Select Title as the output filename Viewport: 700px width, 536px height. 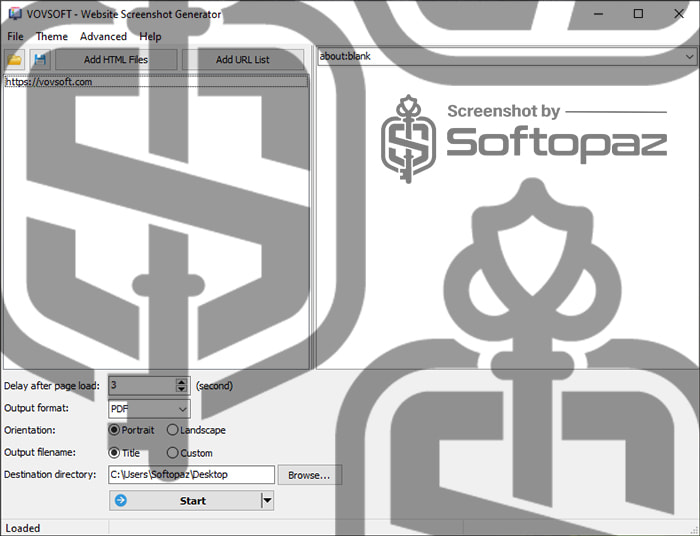coord(125,453)
